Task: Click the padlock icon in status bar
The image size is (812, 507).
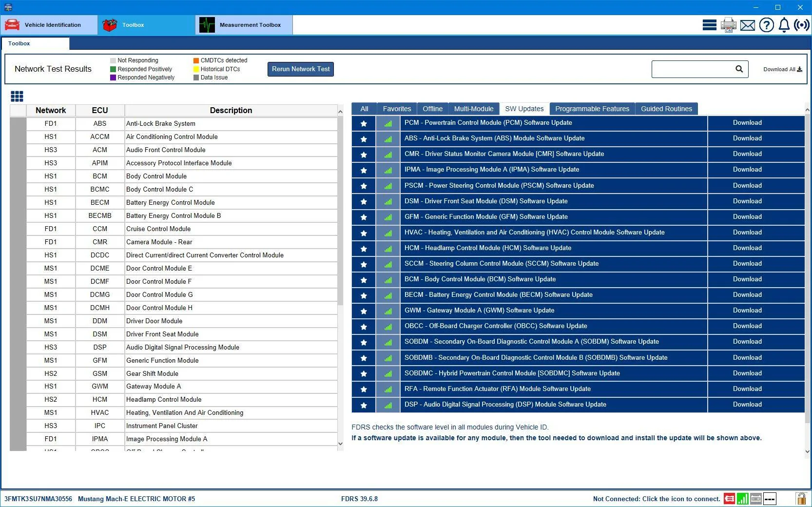Action: [800, 498]
